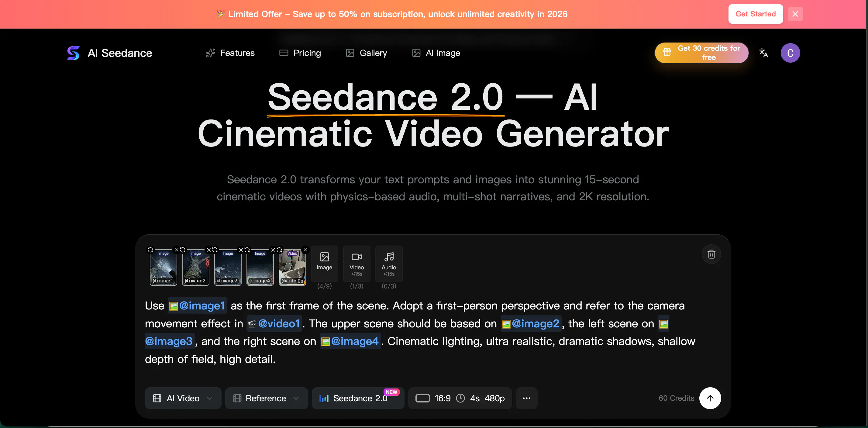Click the AI Seedance logo

[x=109, y=53]
